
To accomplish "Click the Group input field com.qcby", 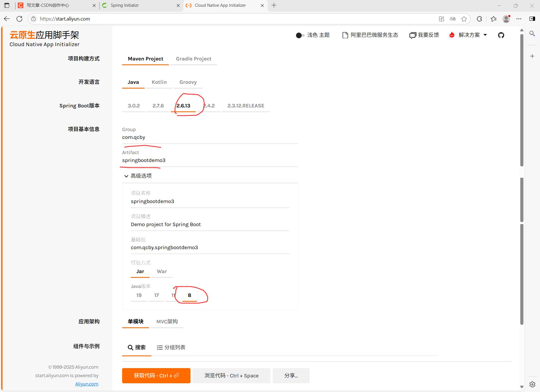I will [x=210, y=137].
